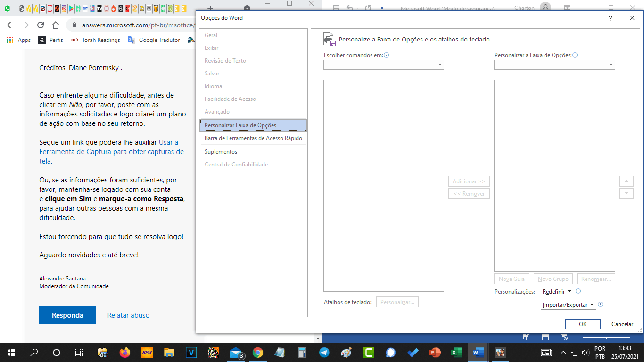Open the Geral category in Word Options
The width and height of the screenshot is (644, 362).
coord(253,35)
